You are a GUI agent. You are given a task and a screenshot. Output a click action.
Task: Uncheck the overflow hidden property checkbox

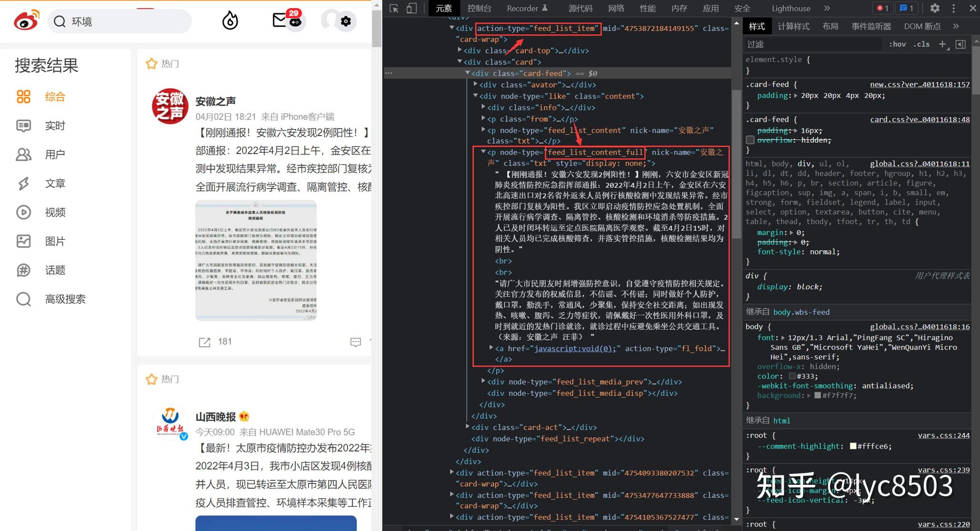click(750, 140)
